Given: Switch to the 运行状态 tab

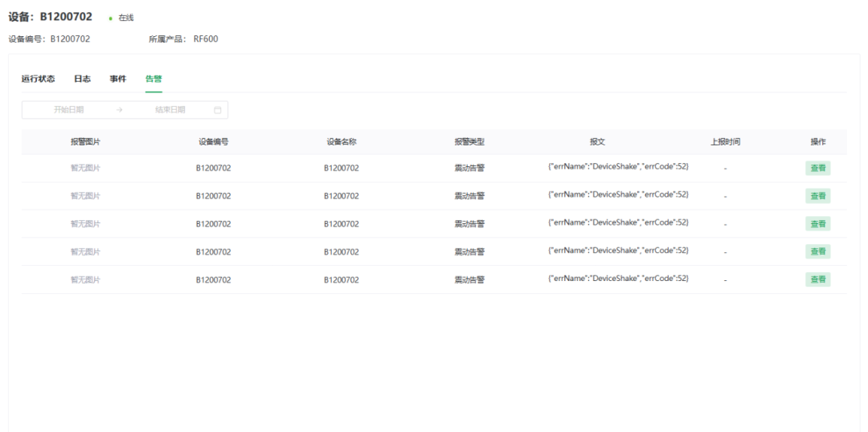Looking at the screenshot, I should [x=38, y=79].
